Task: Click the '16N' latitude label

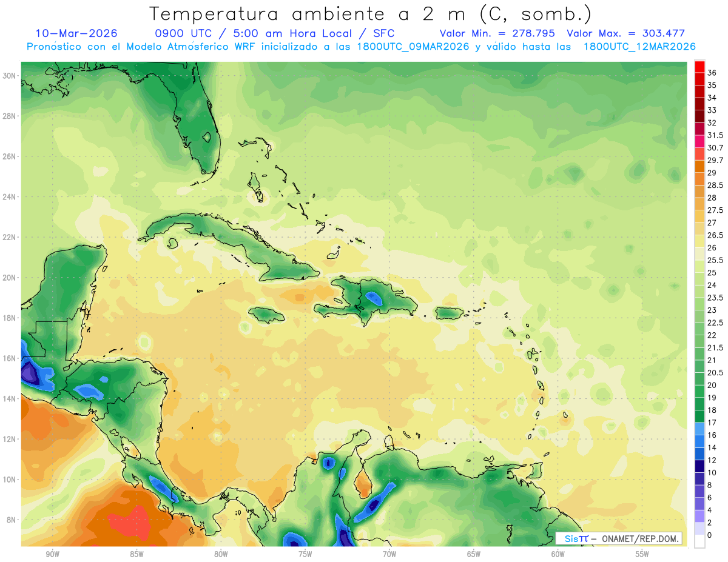Action: (x=10, y=358)
